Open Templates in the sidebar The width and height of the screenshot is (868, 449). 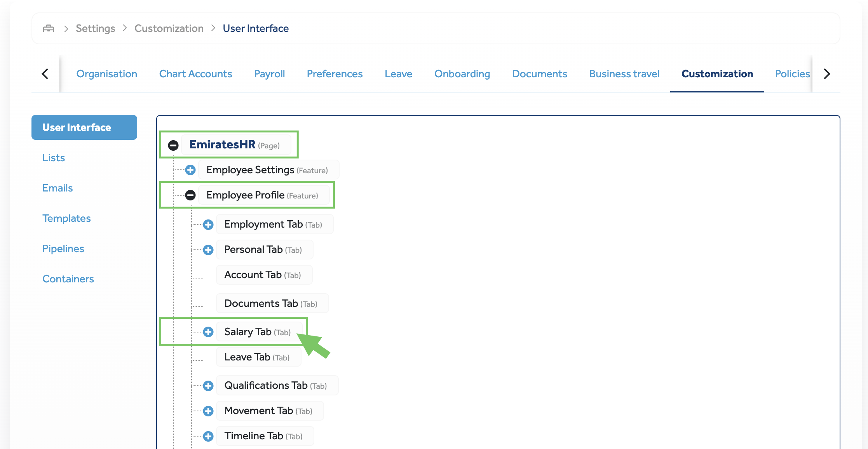click(66, 218)
